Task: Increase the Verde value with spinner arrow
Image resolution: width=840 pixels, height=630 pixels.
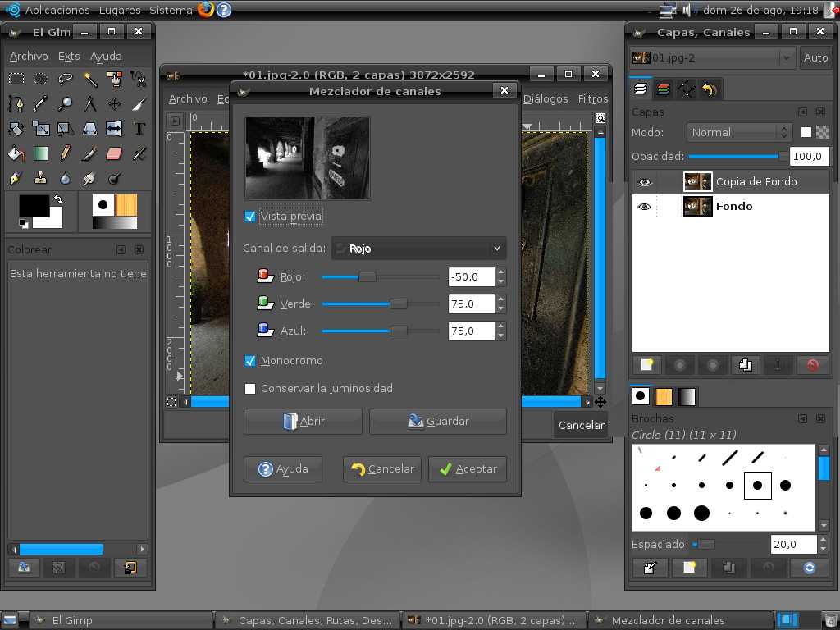Action: [501, 299]
